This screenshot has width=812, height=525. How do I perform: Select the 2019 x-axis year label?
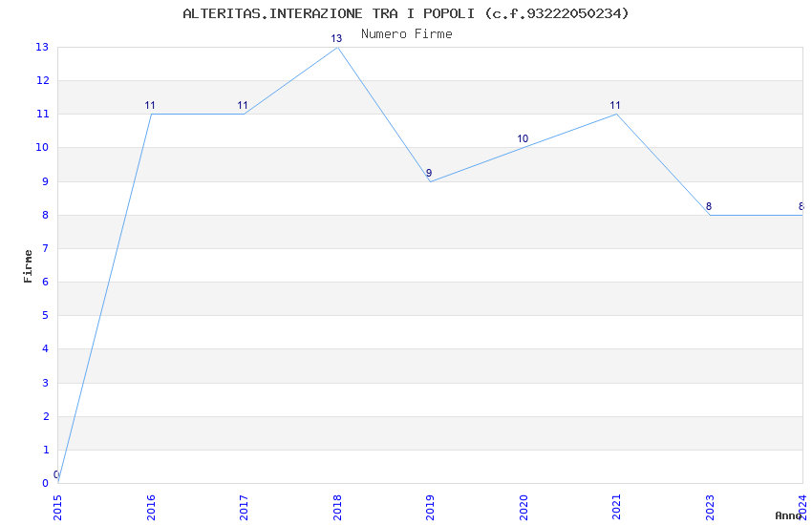430,508
